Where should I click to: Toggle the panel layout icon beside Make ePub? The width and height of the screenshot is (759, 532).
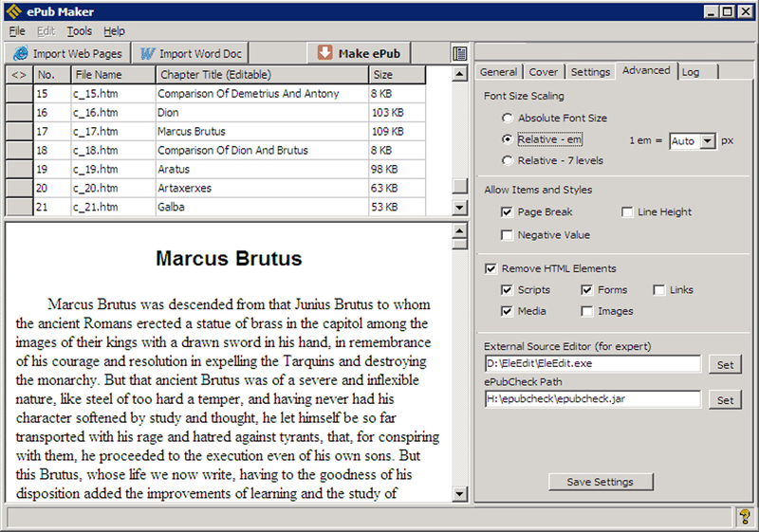[459, 53]
